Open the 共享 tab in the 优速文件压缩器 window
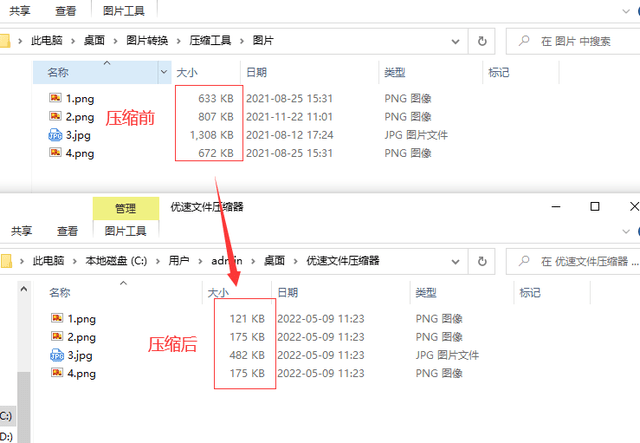 coord(21,231)
